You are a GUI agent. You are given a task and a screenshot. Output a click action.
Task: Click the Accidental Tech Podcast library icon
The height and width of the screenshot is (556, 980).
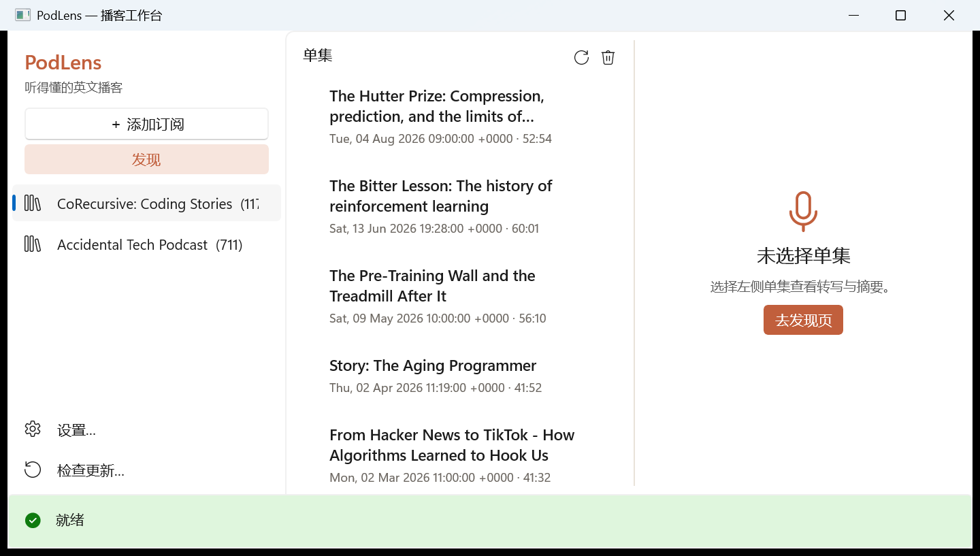click(33, 244)
